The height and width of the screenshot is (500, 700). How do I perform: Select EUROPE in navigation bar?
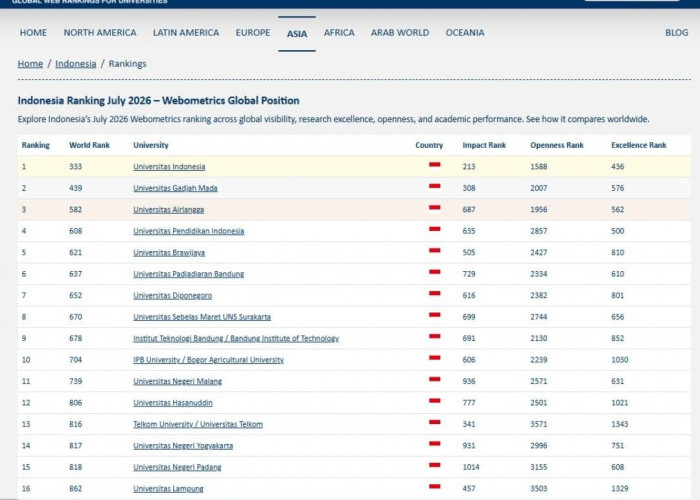pyautogui.click(x=253, y=33)
